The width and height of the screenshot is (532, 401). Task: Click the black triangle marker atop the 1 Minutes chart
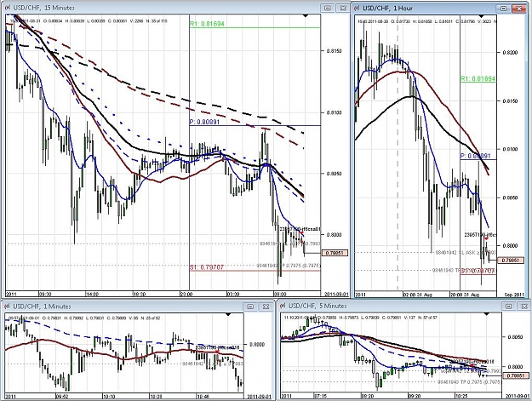tap(228, 314)
